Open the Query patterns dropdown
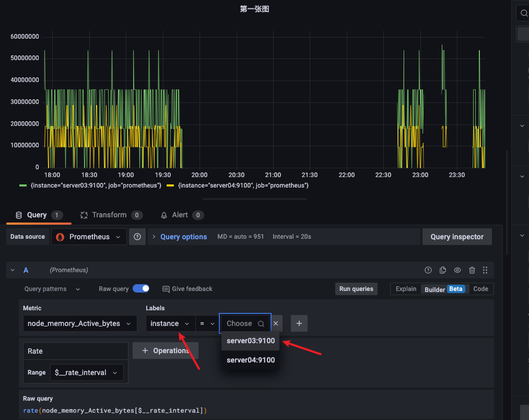This screenshot has height=420, width=529. 52,289
